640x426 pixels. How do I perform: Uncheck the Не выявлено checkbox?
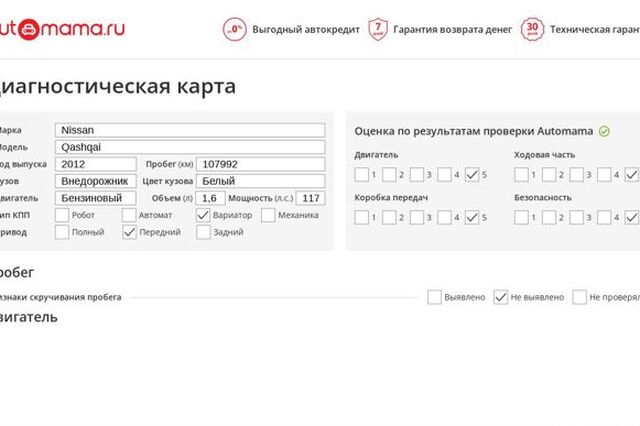point(501,297)
